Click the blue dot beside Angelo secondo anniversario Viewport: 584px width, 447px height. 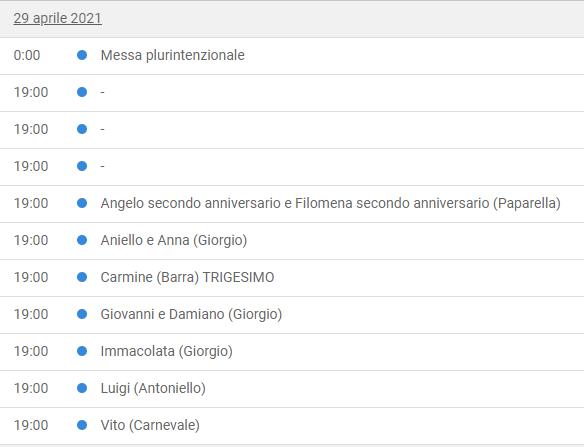tap(82, 203)
